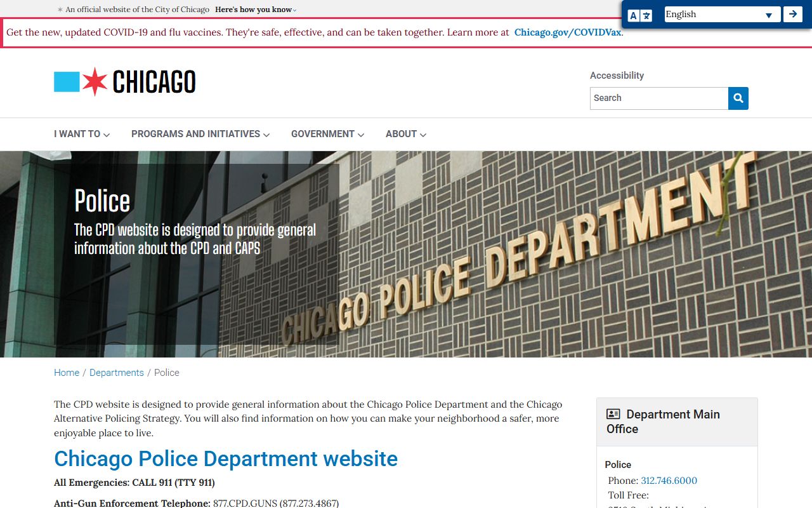Open the English language dropdown
Screen dimensions: 812x508
[x=723, y=15]
